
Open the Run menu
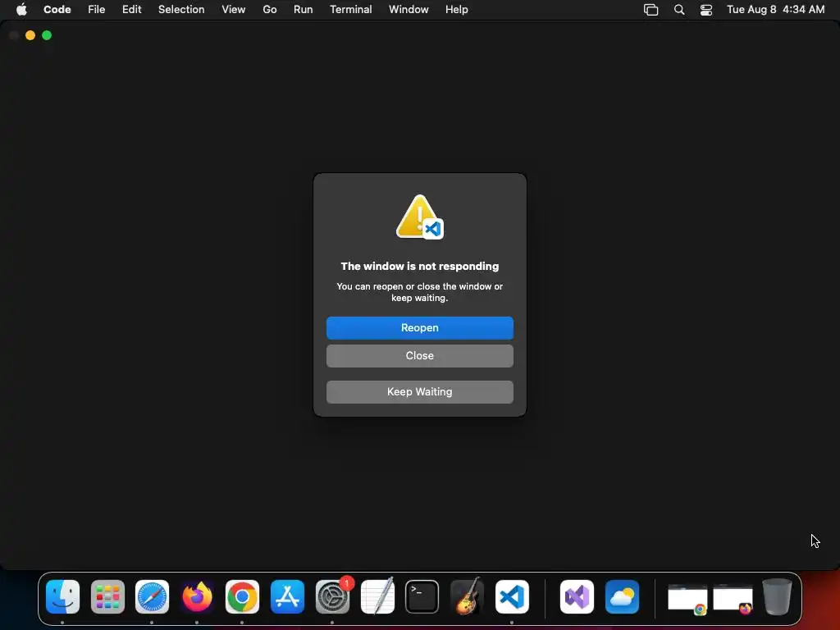click(x=304, y=10)
